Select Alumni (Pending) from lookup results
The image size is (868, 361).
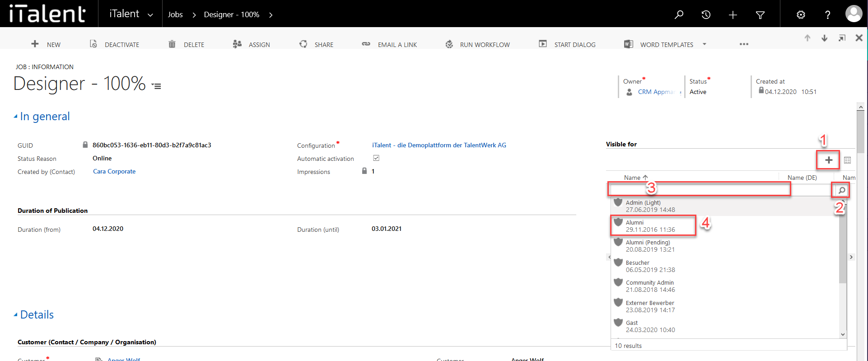pyautogui.click(x=725, y=246)
